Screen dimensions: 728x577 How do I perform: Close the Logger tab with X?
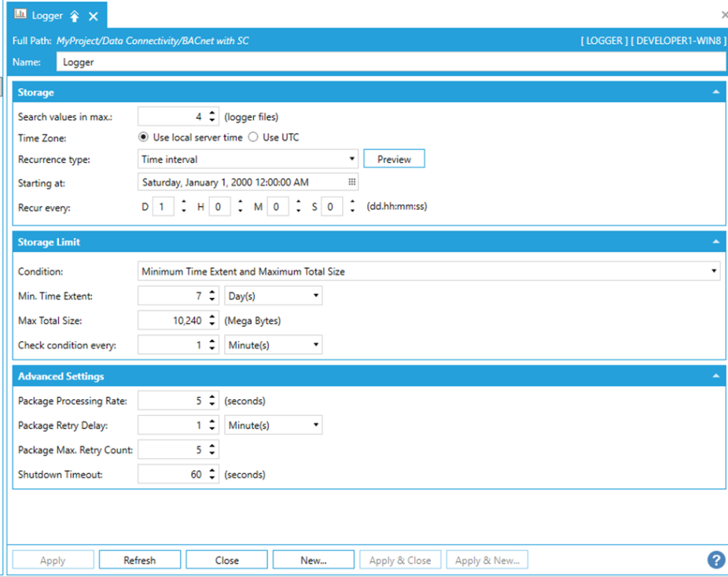tap(94, 16)
